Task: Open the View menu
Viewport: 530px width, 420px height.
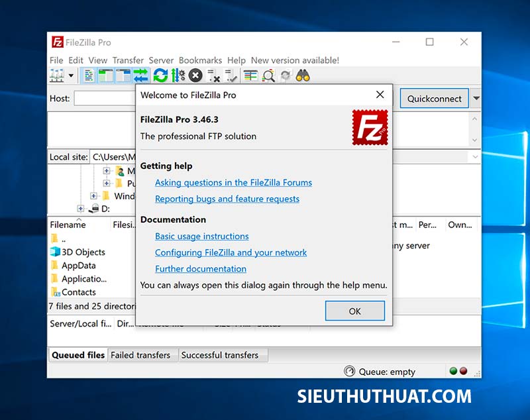Action: pyautogui.click(x=97, y=60)
